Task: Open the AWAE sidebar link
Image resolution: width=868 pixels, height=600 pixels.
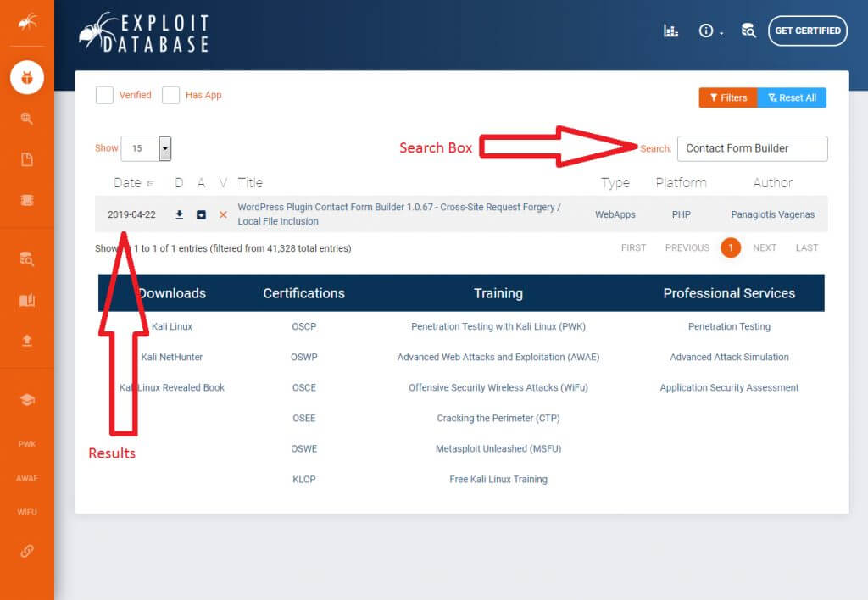Action: [x=26, y=478]
